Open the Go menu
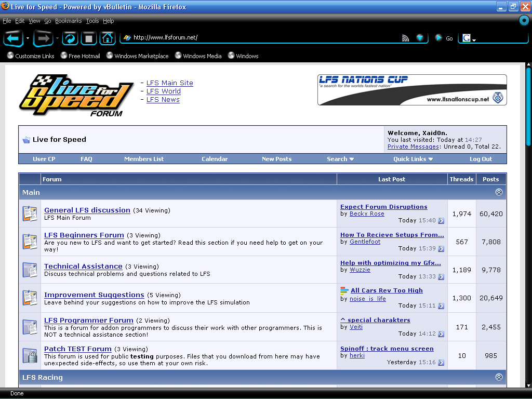This screenshot has width=532, height=399. (x=47, y=21)
